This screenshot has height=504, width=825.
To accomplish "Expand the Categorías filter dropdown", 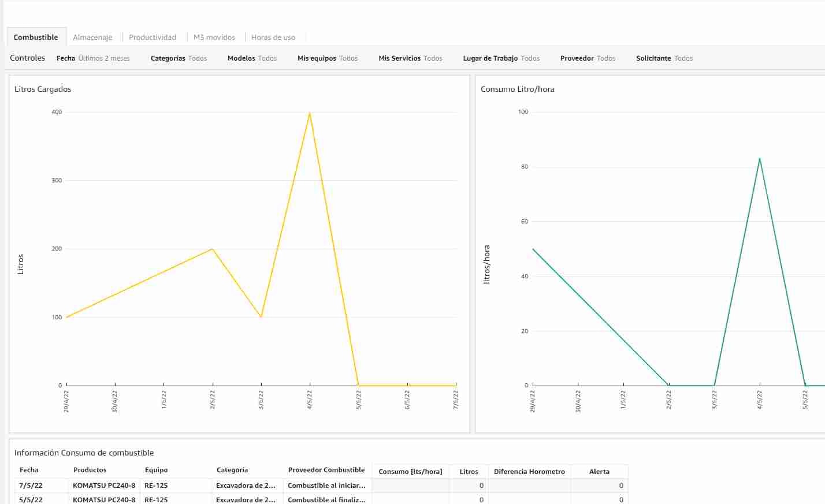I will (179, 58).
